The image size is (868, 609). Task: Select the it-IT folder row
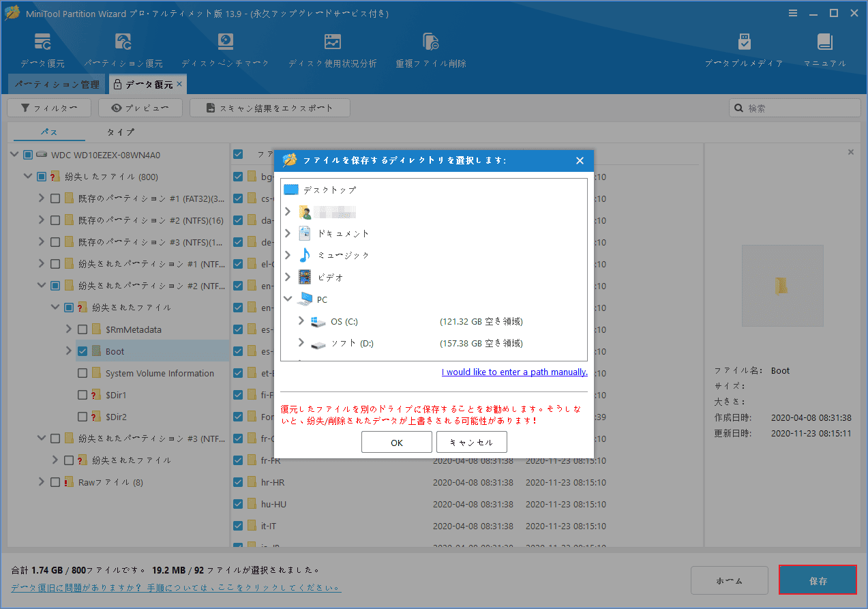(x=464, y=526)
